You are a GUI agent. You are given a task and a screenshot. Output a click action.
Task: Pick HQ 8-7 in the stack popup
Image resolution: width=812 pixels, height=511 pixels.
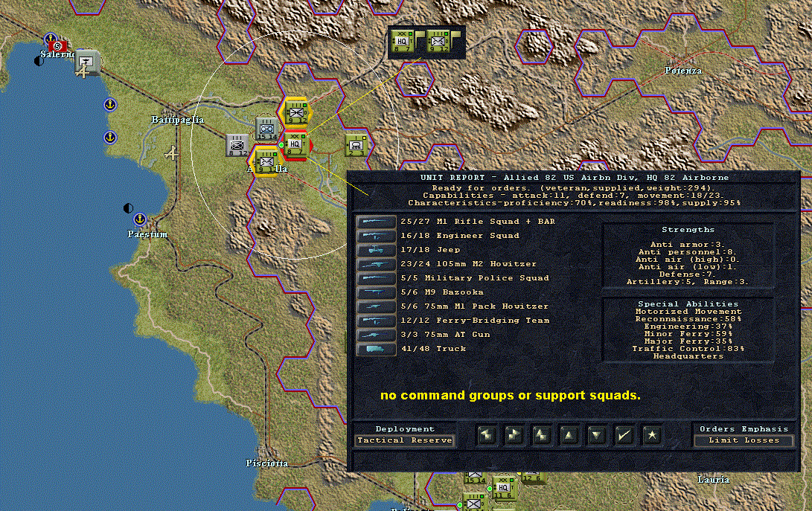coord(403,42)
